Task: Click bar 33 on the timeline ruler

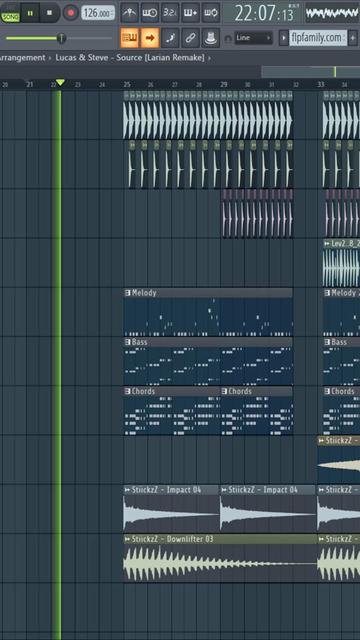Action: click(321, 84)
